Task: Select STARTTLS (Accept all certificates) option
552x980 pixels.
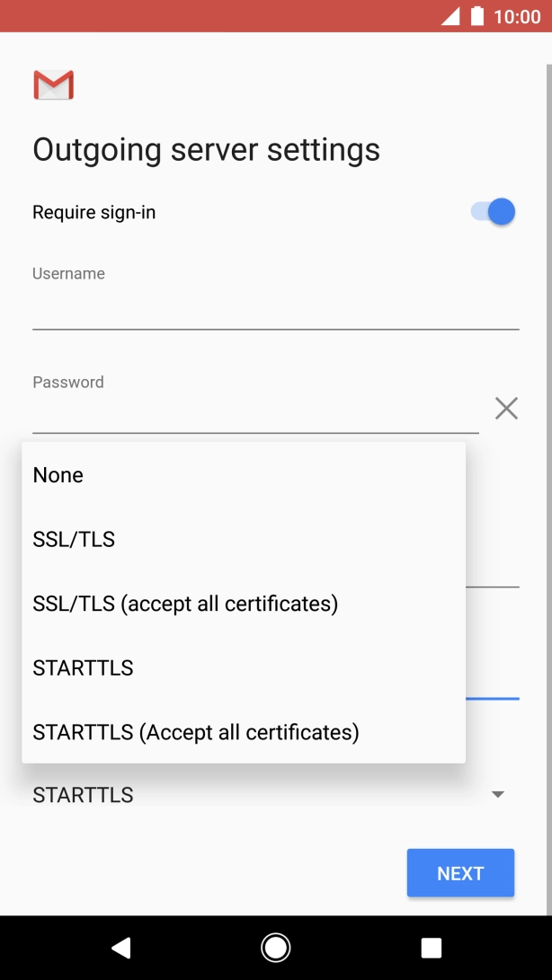Action: tap(195, 732)
